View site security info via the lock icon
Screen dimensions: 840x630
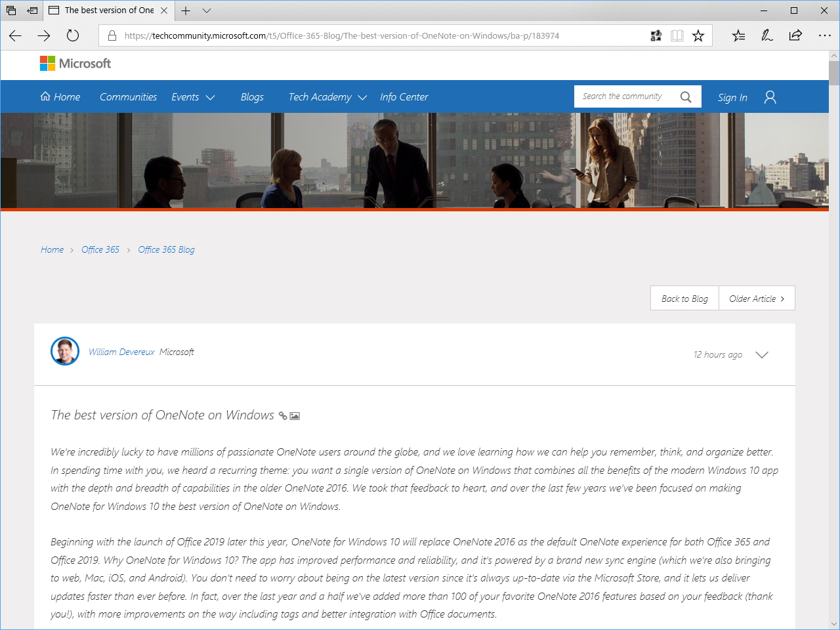pyautogui.click(x=112, y=35)
